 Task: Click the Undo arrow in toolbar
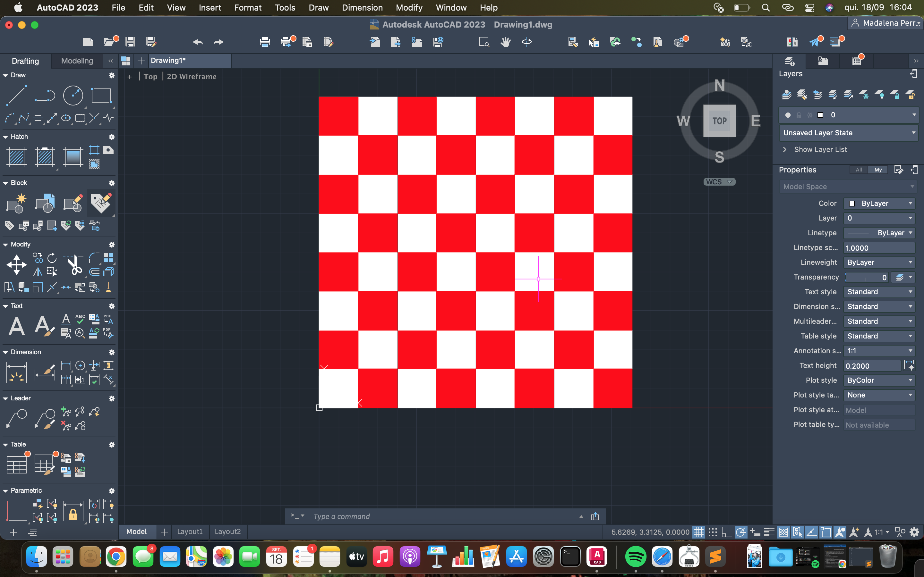pos(197,42)
